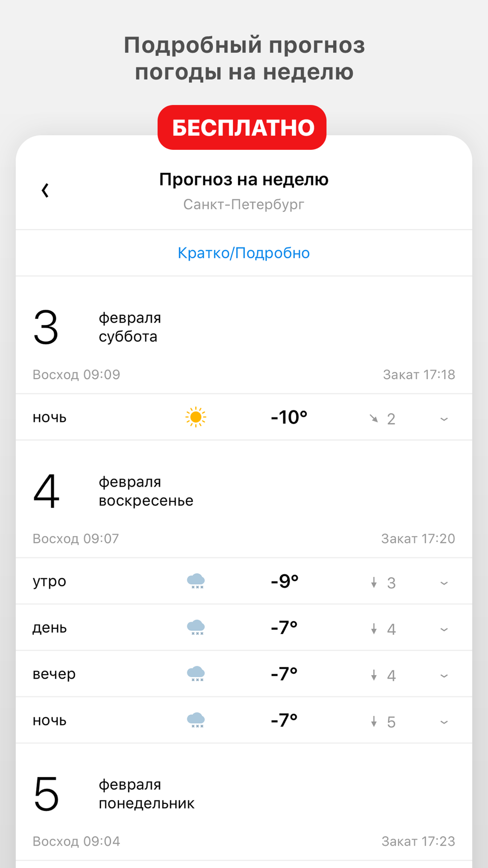Click the snow cloud icon in the день row
The image size is (488, 868).
point(196,627)
